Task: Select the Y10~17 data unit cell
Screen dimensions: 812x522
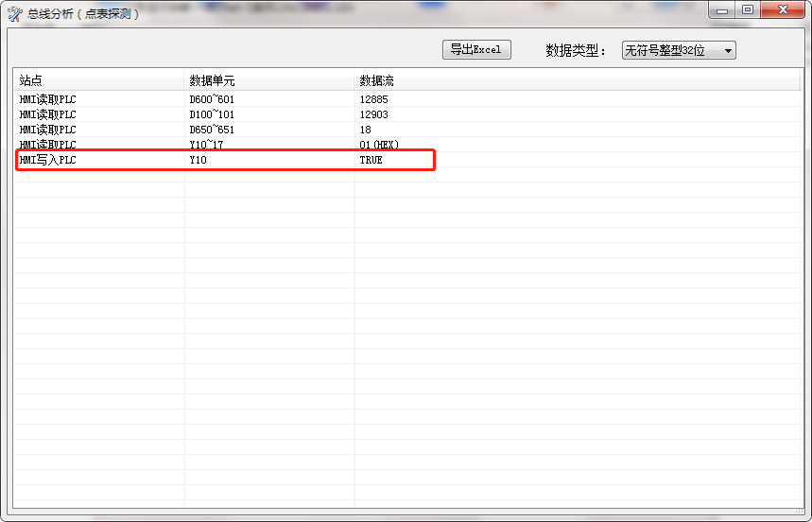Action: click(206, 145)
